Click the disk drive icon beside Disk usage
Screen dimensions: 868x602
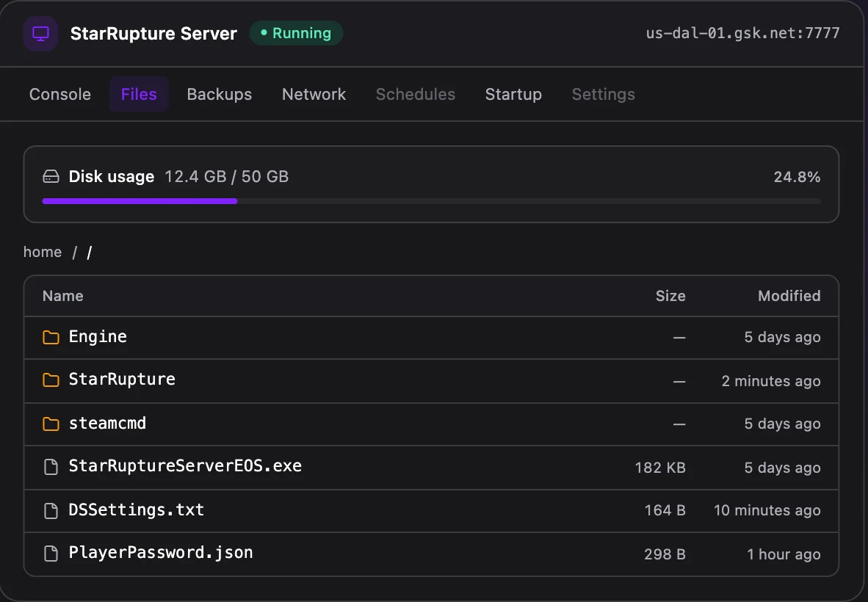[x=51, y=176]
